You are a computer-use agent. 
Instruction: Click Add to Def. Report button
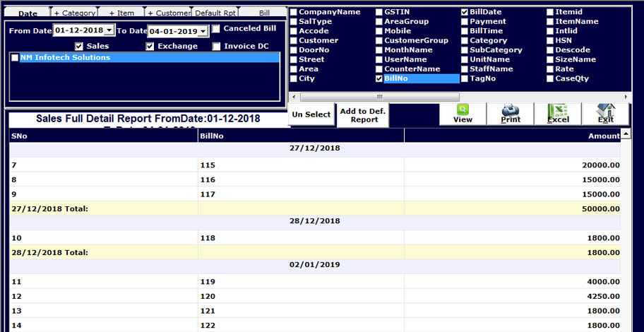click(364, 115)
